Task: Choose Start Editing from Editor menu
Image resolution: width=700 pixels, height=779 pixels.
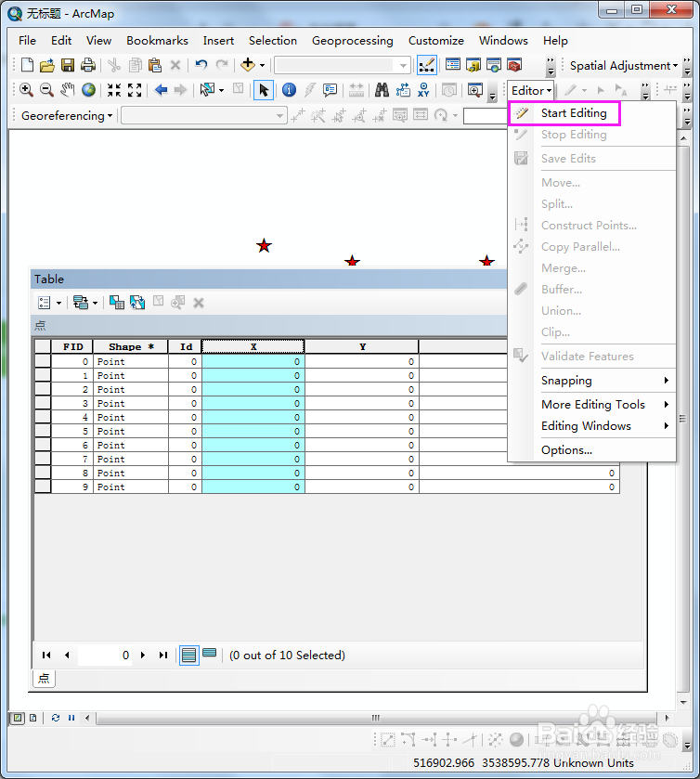Action: pyautogui.click(x=564, y=113)
